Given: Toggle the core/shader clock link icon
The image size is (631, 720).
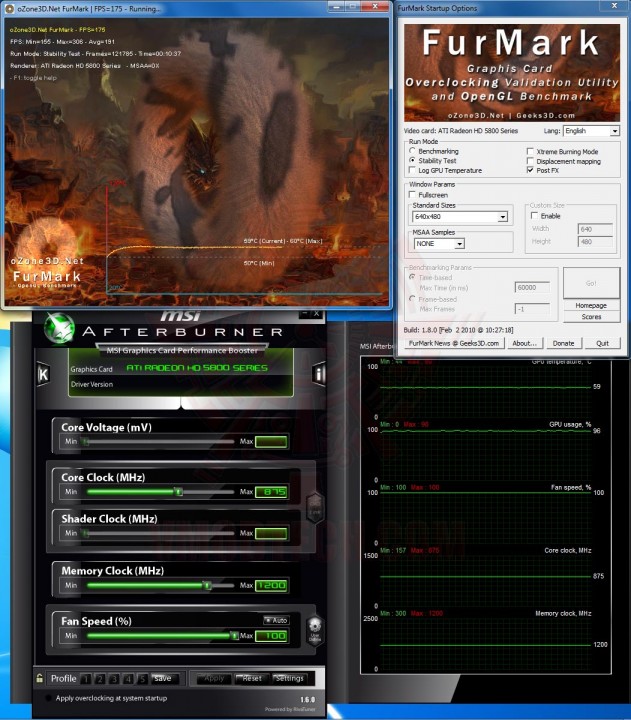Looking at the screenshot, I should [315, 507].
